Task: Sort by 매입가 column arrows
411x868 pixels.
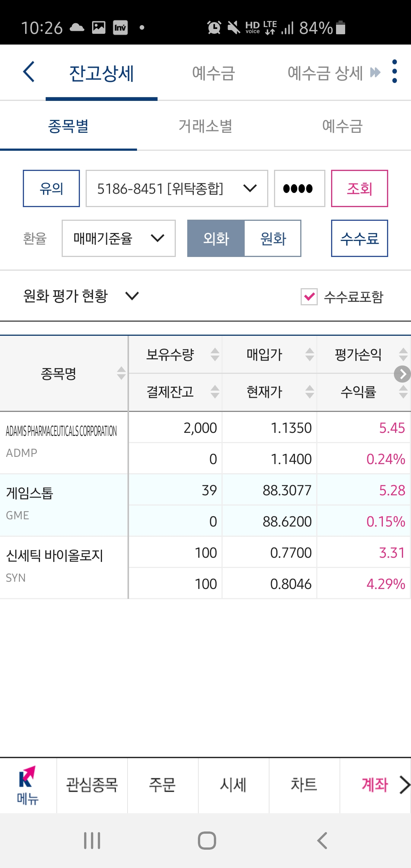Action: pyautogui.click(x=310, y=354)
